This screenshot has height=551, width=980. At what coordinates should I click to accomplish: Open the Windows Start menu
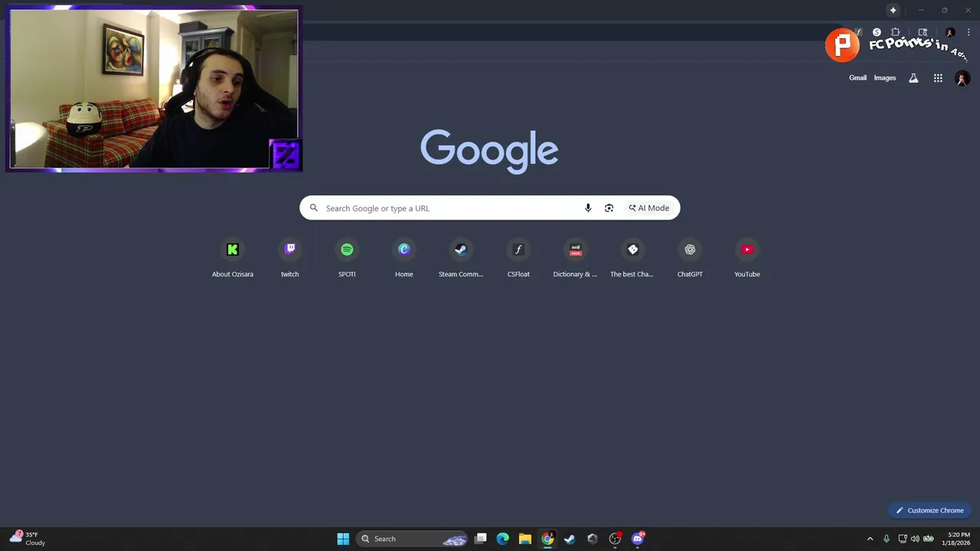343,539
